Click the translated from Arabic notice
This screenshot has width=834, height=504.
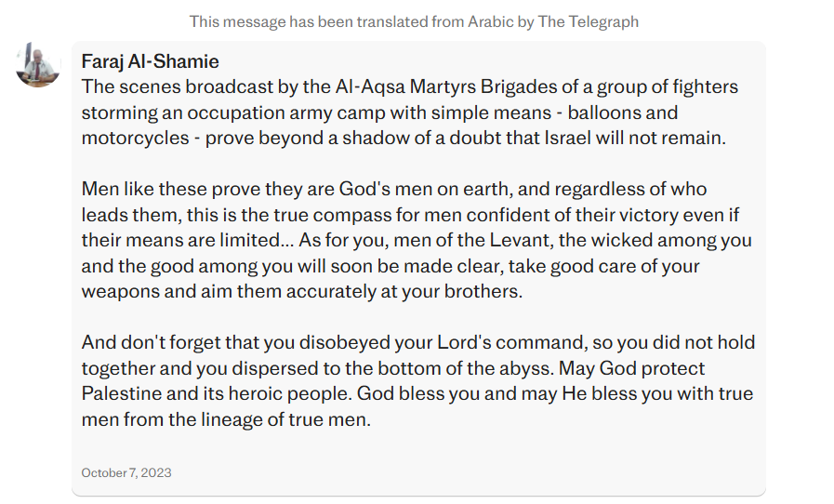point(414,20)
